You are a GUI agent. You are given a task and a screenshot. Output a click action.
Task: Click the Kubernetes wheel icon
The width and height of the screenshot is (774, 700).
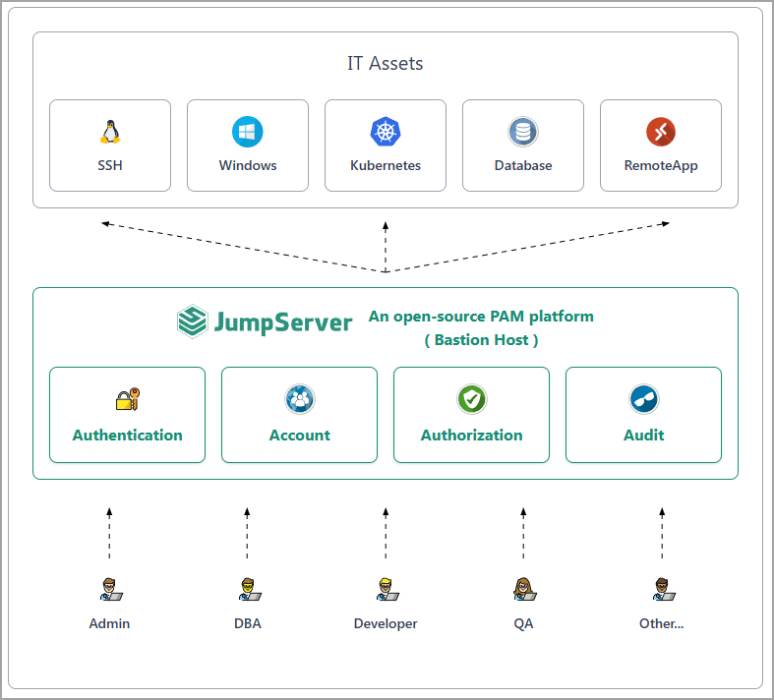386,132
